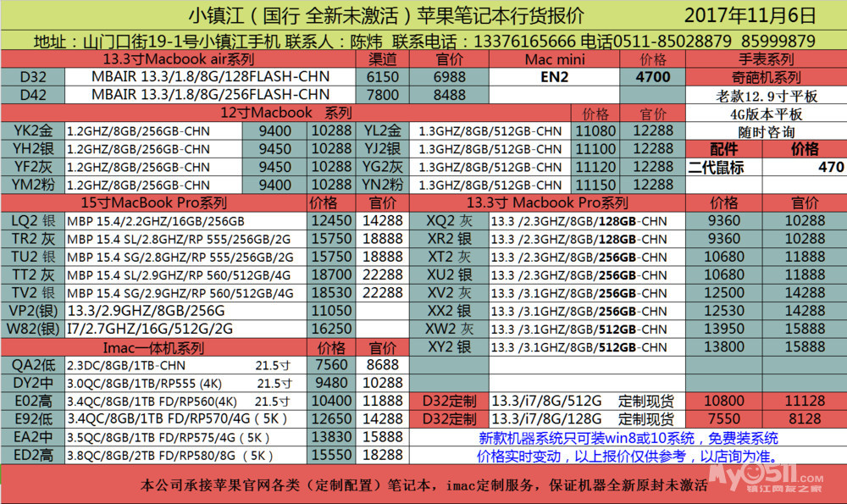The height and width of the screenshot is (504, 847).
Task: Select the 8488 official price
Action: tap(450, 95)
